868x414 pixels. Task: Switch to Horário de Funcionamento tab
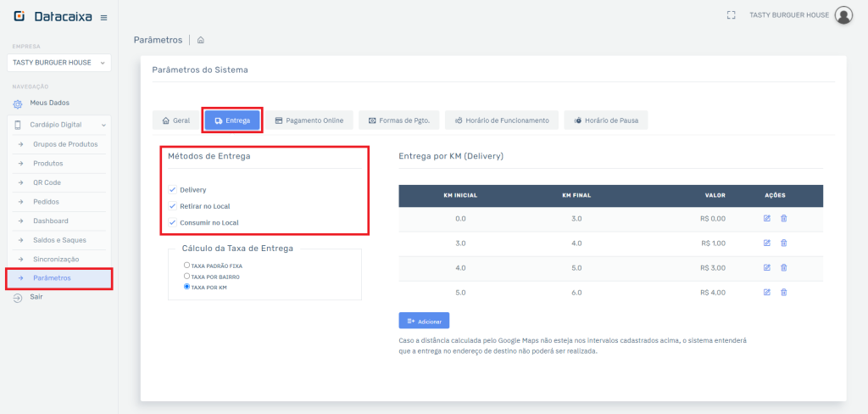pos(502,120)
